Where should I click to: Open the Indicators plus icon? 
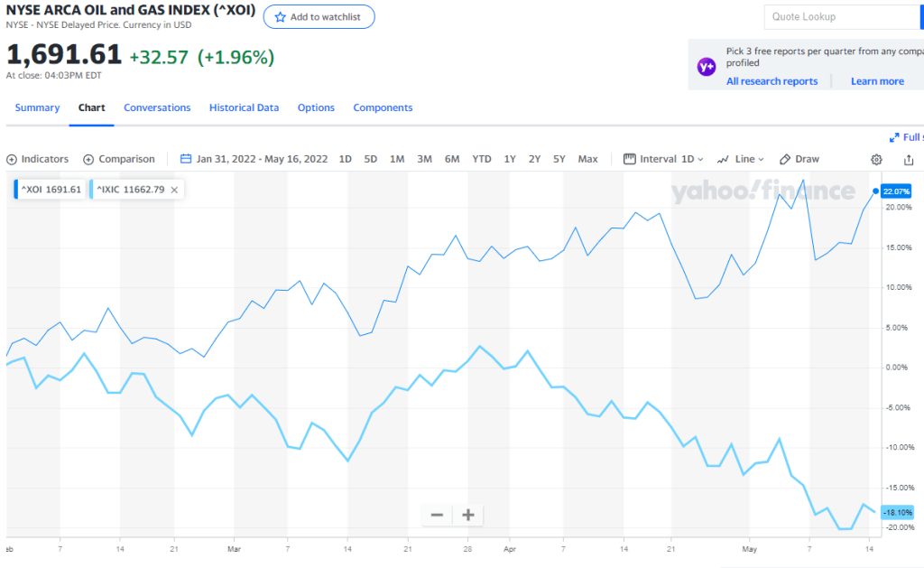pyautogui.click(x=12, y=159)
